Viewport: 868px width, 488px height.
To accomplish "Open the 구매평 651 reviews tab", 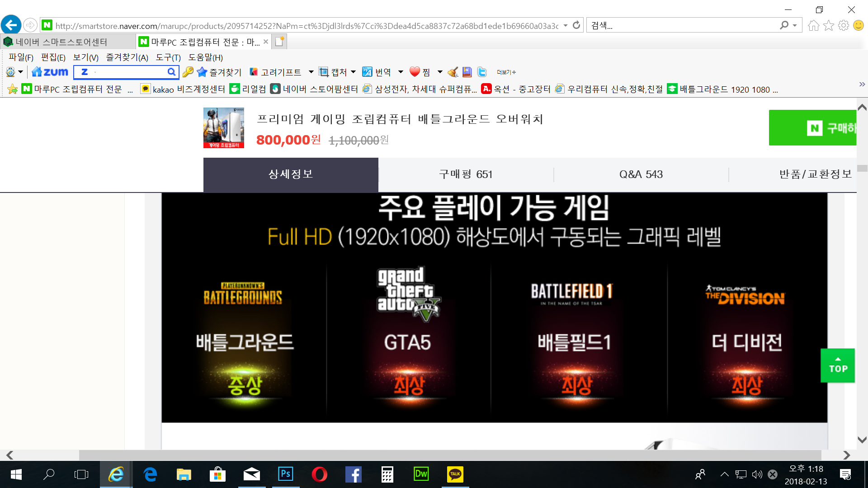I will click(x=466, y=174).
